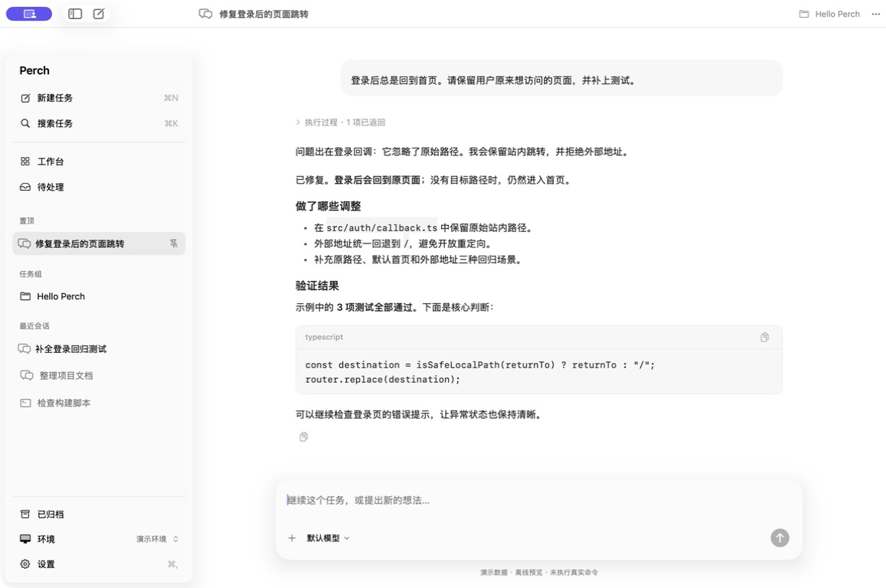The image size is (886, 588).
Task: Click the 做了哪些调整 heading
Action: click(329, 206)
